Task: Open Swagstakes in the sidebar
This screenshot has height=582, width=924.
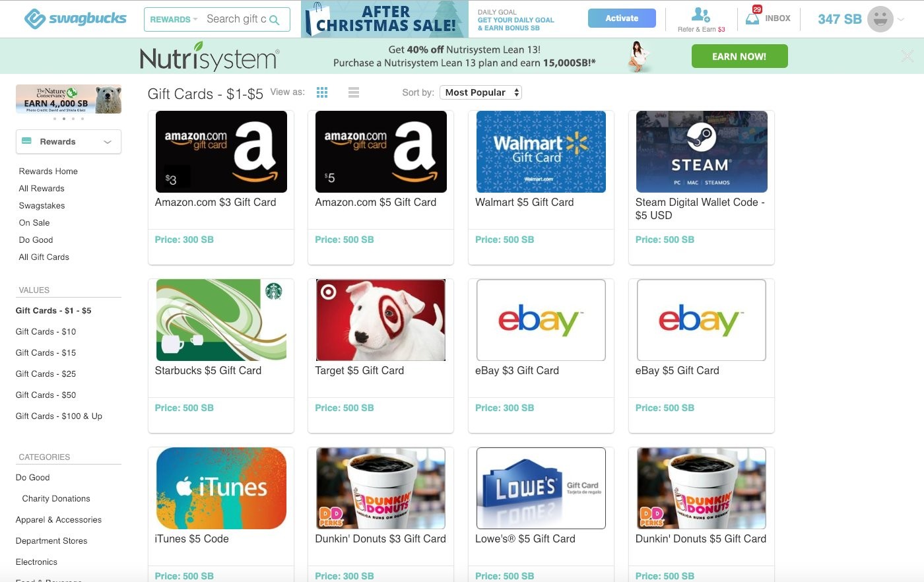Action: [42, 205]
